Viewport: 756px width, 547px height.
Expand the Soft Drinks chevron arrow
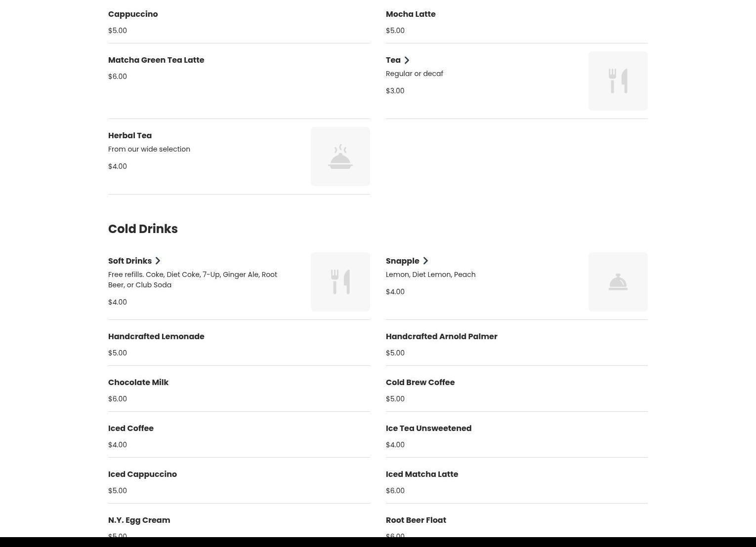click(158, 261)
